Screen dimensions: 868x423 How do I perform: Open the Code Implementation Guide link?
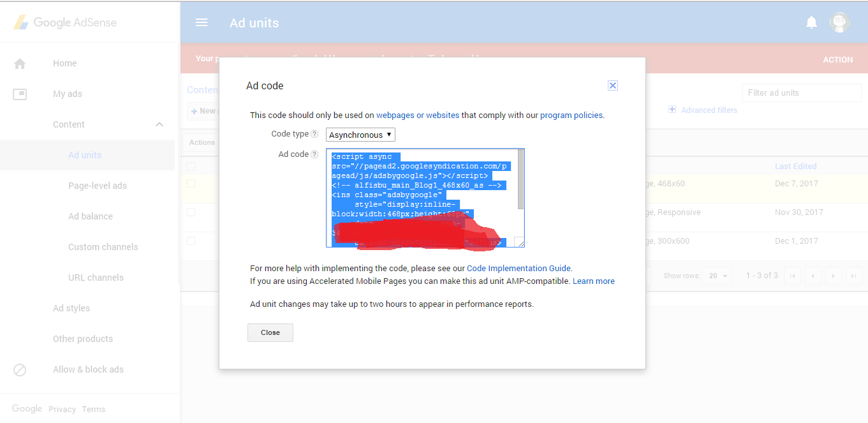(x=519, y=269)
